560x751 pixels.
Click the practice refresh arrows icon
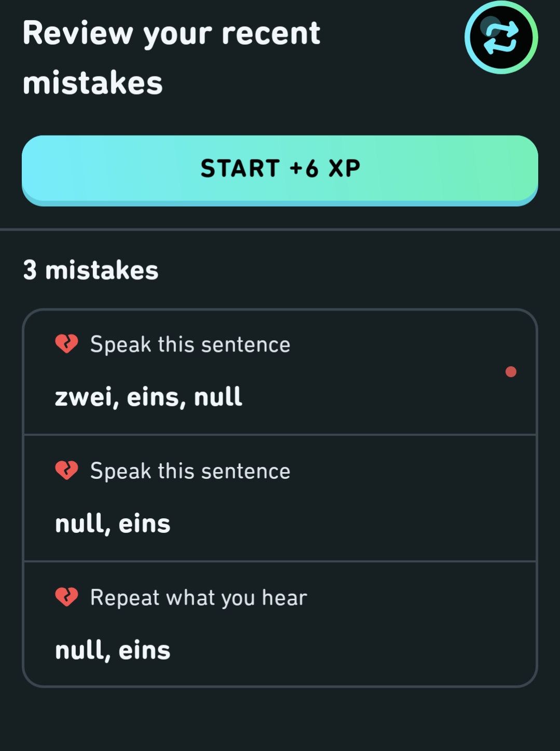click(501, 38)
